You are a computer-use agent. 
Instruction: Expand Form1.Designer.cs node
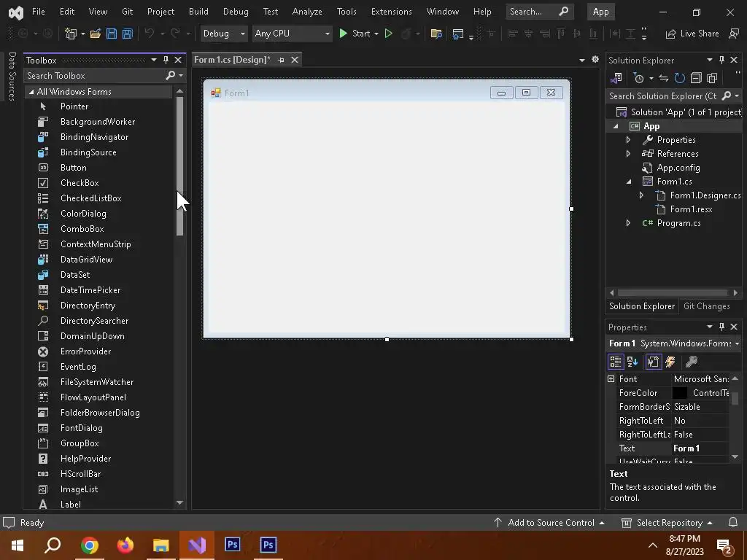coord(641,195)
